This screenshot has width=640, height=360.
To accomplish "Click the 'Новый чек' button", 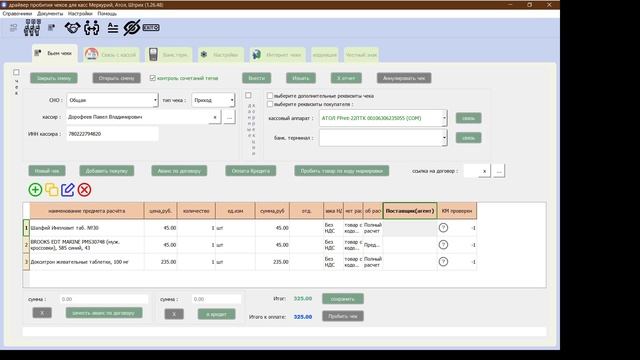I will 47,171.
